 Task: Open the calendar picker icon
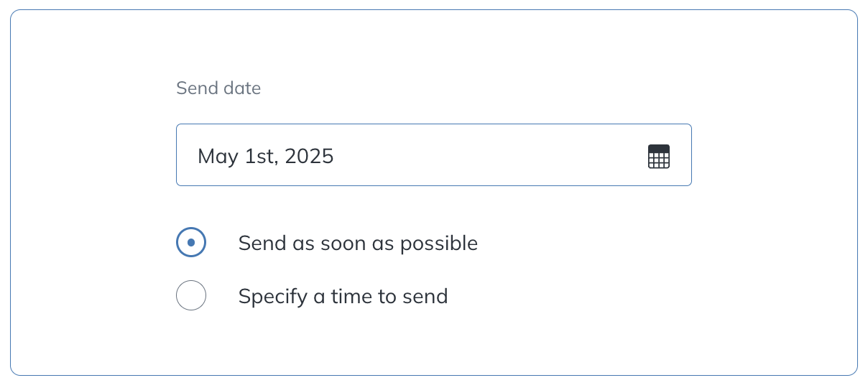(658, 156)
